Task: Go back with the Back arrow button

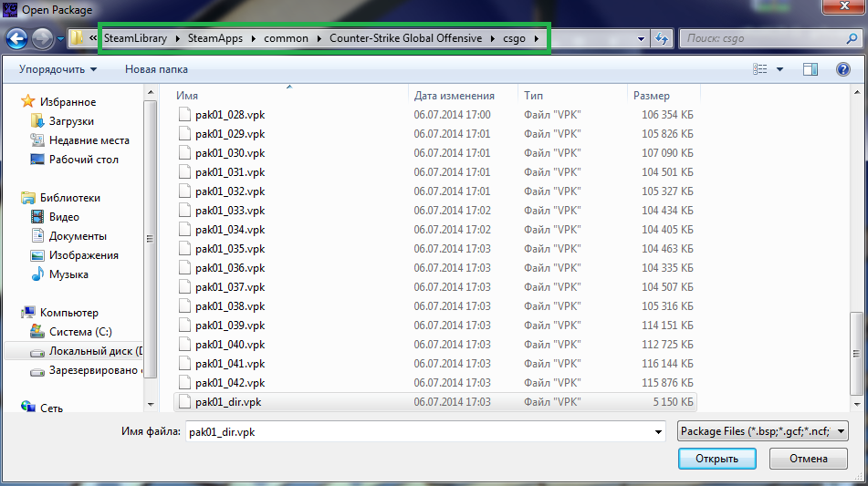Action: [x=16, y=38]
